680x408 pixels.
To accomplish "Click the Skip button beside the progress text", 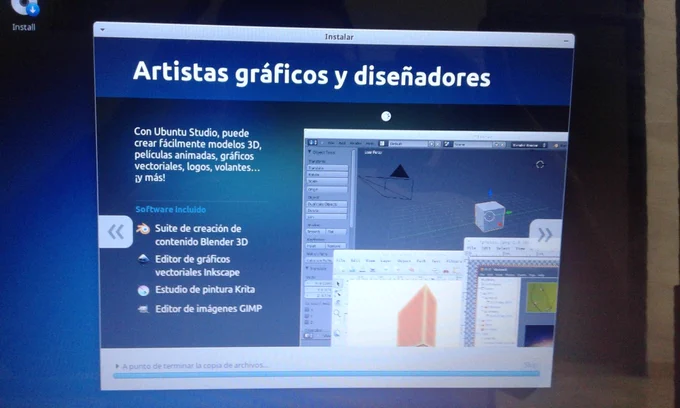I will pos(530,365).
